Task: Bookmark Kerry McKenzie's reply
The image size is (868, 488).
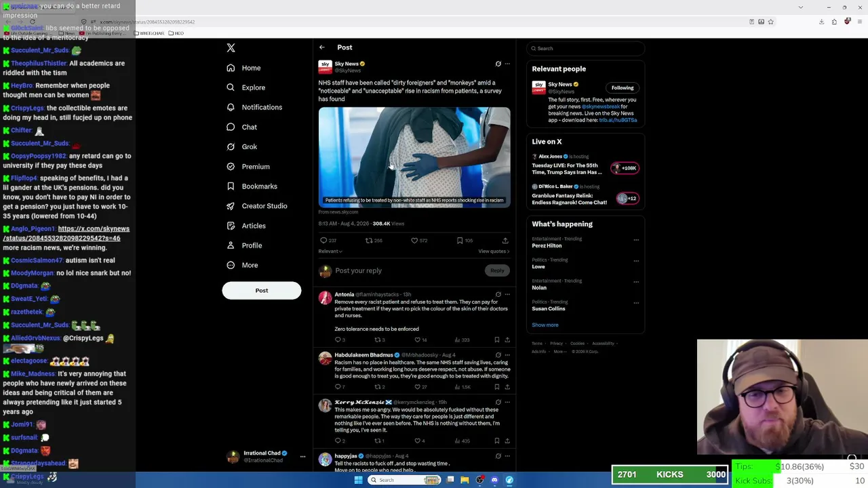Action: 497,441
